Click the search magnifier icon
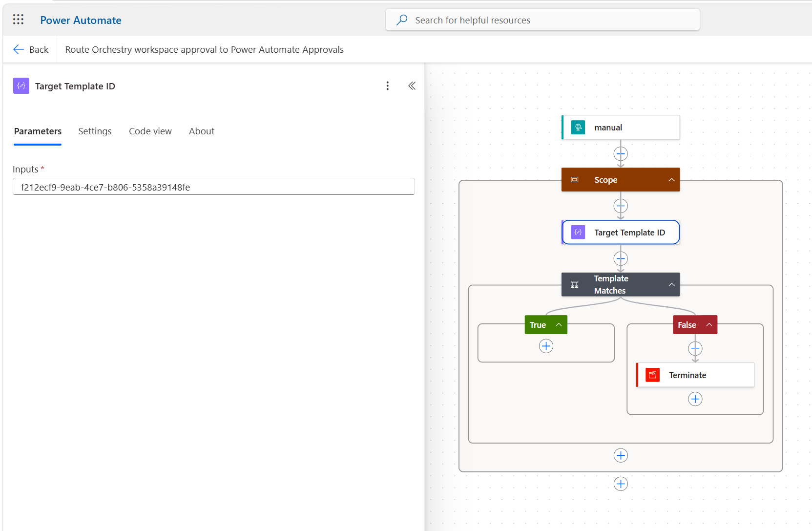The image size is (812, 531). 402,20
